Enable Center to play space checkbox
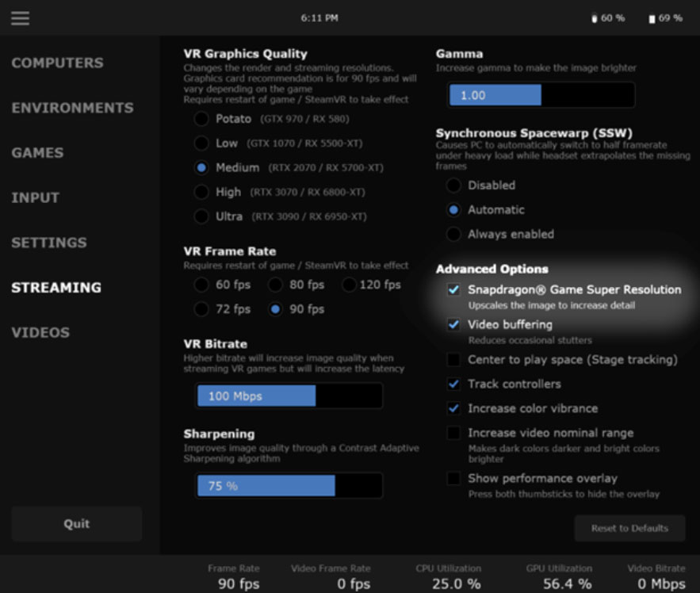 pos(453,359)
